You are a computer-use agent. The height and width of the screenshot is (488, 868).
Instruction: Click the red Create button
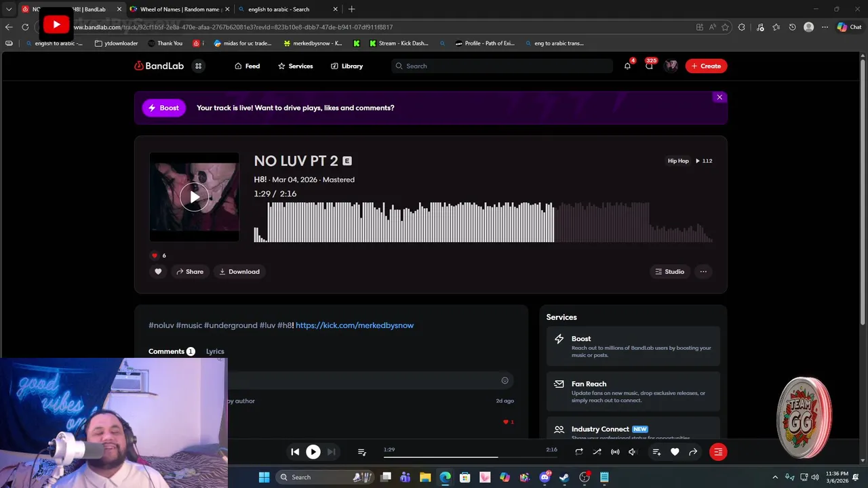tap(706, 66)
